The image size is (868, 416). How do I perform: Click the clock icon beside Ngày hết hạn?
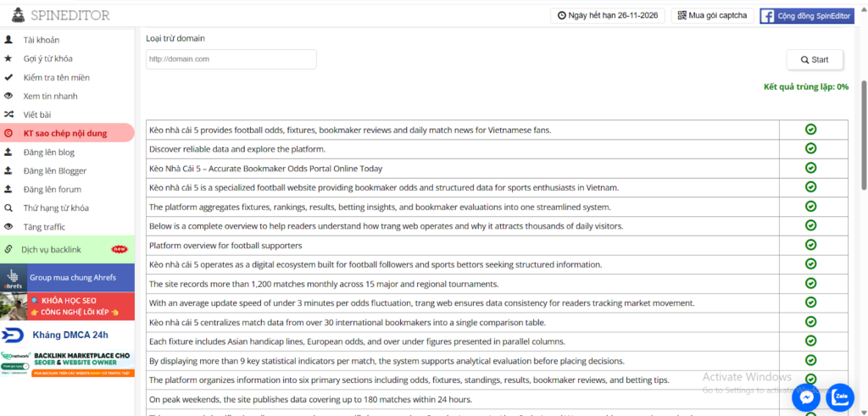click(561, 15)
